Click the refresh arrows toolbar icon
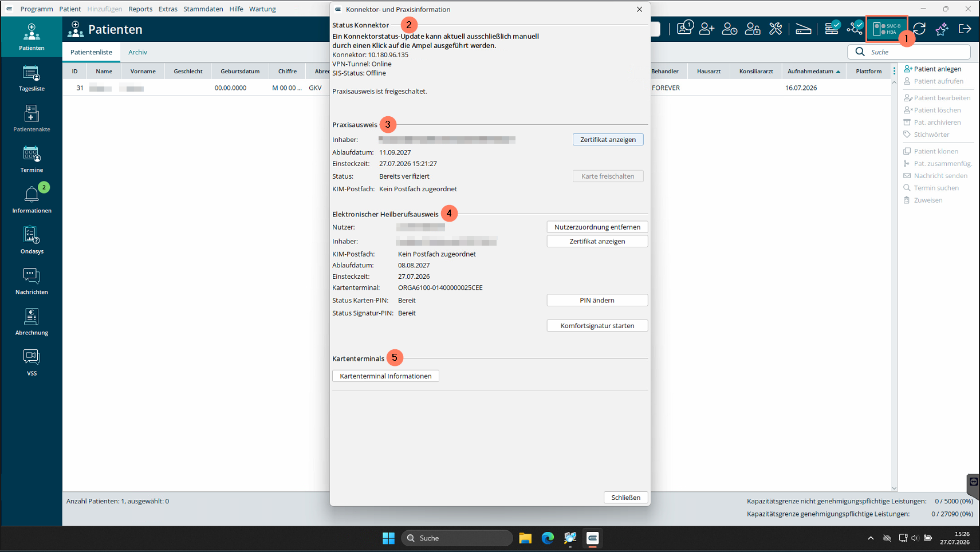980x552 pixels. point(919,29)
